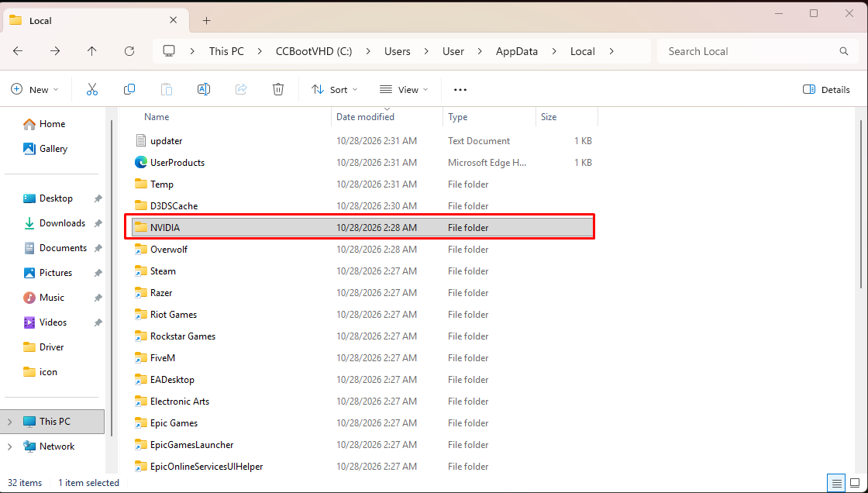Close the Local tab

pos(173,20)
